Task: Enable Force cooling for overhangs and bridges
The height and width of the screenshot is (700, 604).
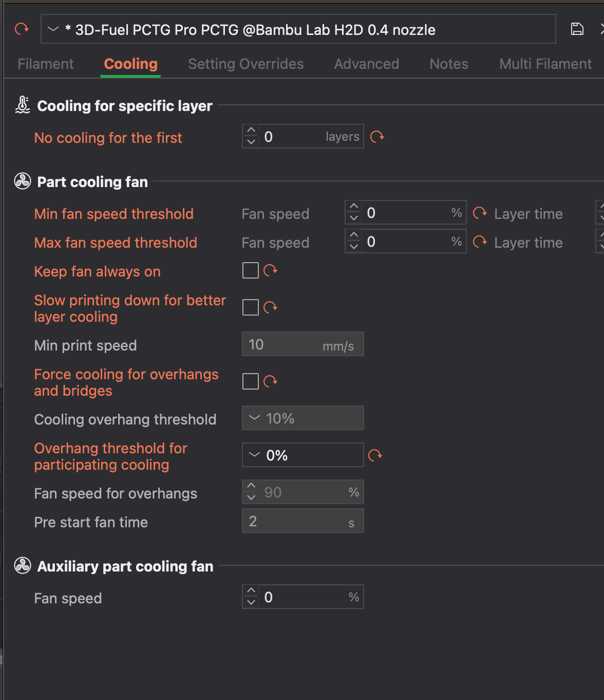Action: [x=251, y=381]
